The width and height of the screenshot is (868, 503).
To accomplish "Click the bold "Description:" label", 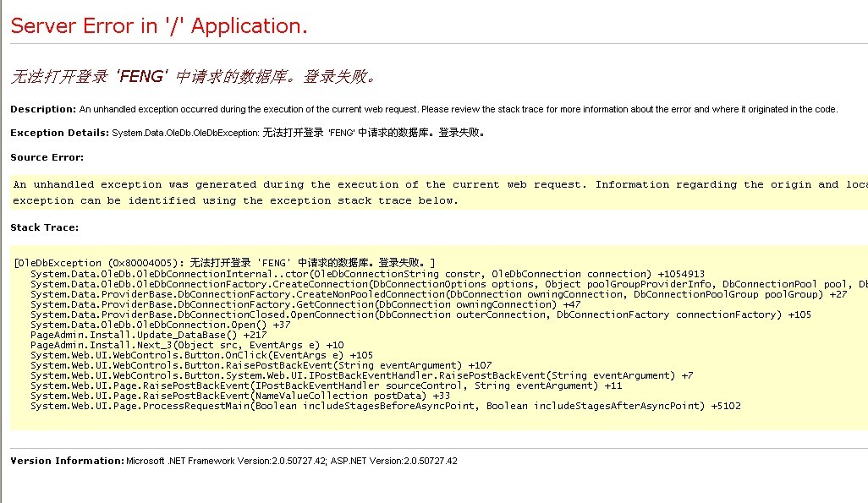I will point(43,109).
